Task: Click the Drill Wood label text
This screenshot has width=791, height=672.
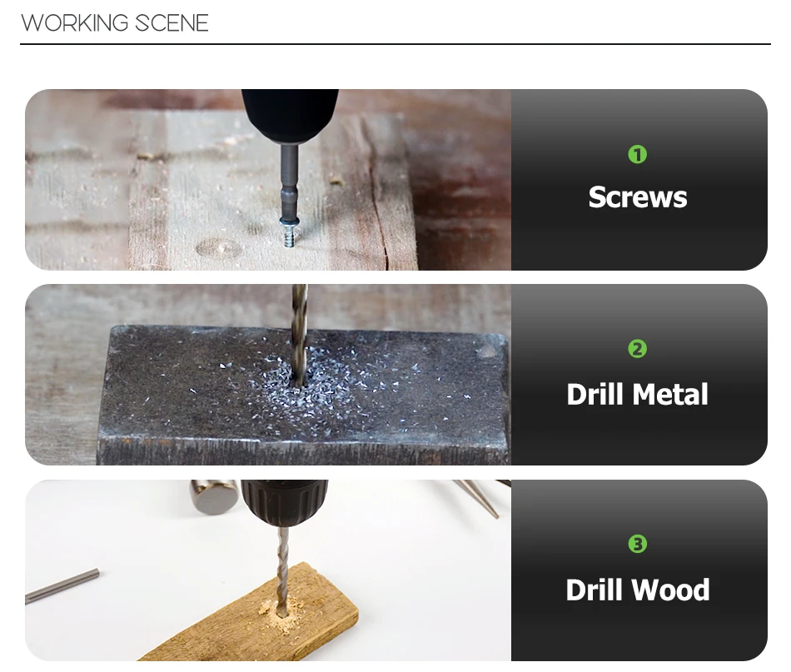Action: click(637, 590)
